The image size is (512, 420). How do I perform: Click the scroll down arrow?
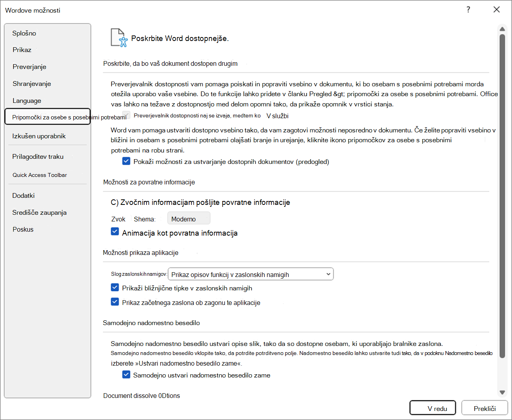tap(502, 392)
